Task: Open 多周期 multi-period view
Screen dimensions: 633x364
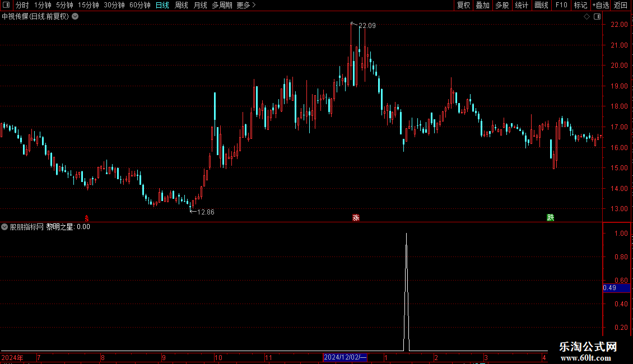Action: pyautogui.click(x=222, y=5)
